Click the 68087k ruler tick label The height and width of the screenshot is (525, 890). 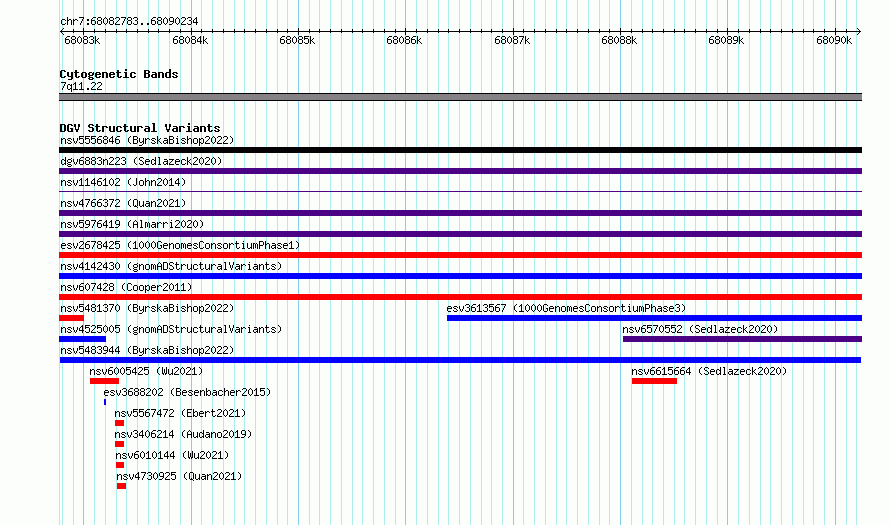pyautogui.click(x=512, y=40)
